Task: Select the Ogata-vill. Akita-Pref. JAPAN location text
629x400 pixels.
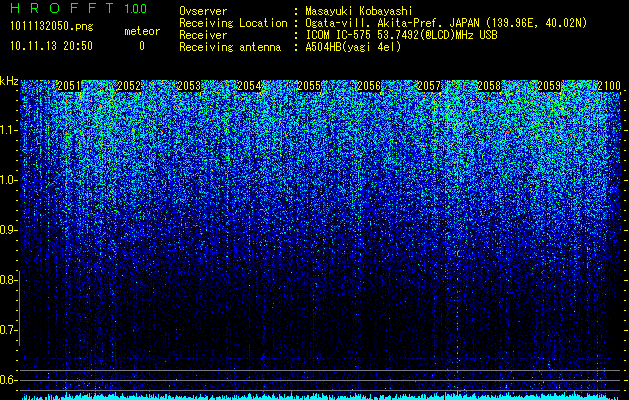Action: (x=446, y=23)
